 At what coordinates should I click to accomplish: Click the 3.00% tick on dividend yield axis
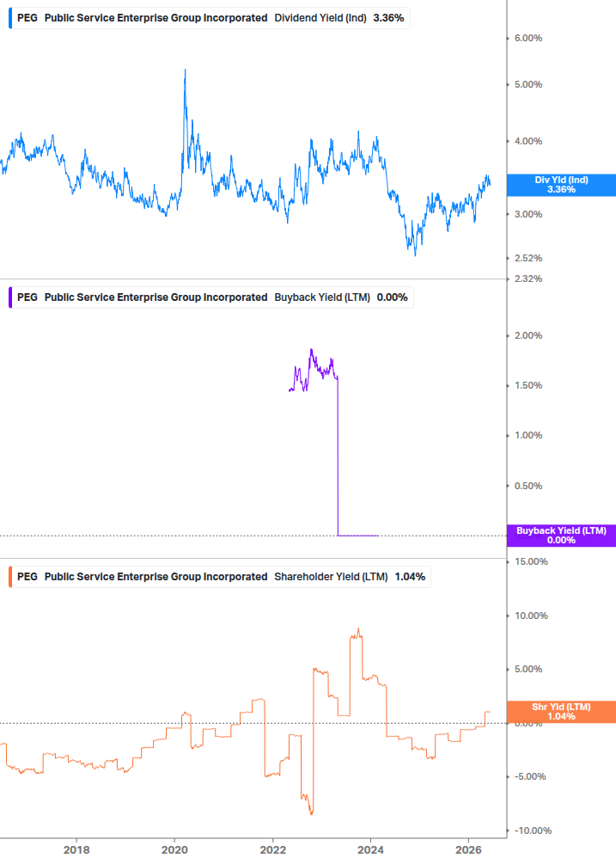[528, 214]
